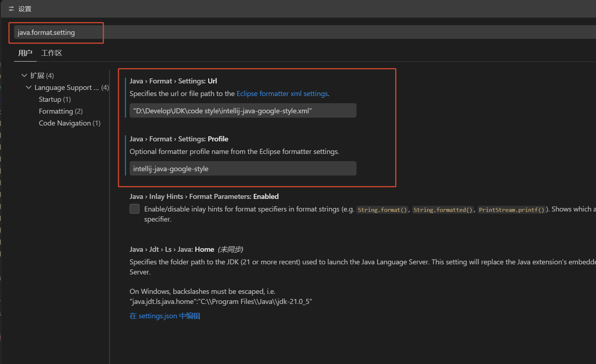The image size is (596, 364).
Task: Select the Language Support ... (4) tree row
Action: (x=72, y=87)
